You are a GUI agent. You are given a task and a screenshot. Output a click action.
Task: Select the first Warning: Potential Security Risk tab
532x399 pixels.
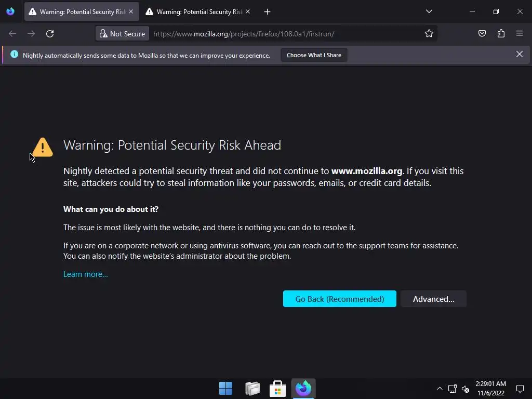pos(82,11)
